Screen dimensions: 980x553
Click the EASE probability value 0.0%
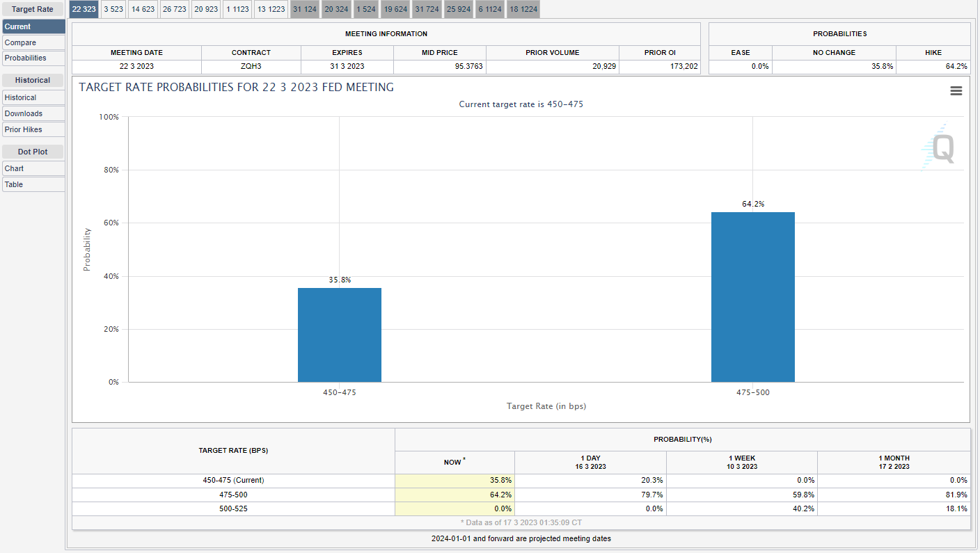click(759, 66)
